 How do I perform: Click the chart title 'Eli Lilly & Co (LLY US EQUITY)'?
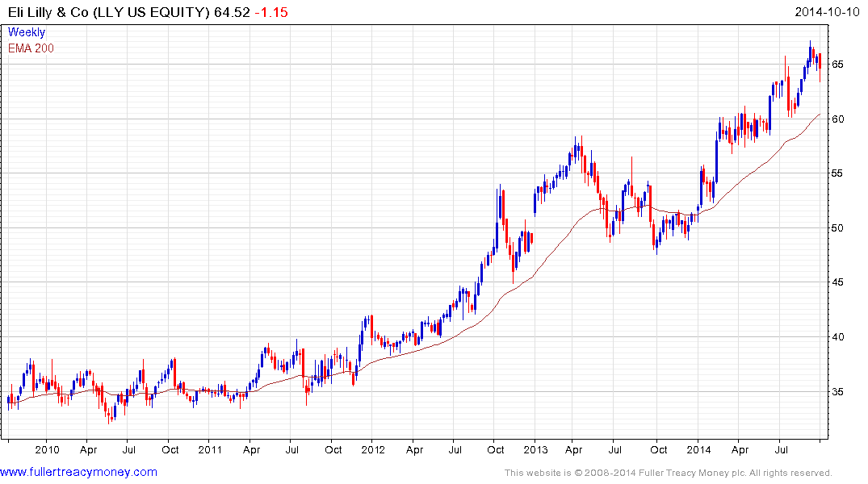109,12
